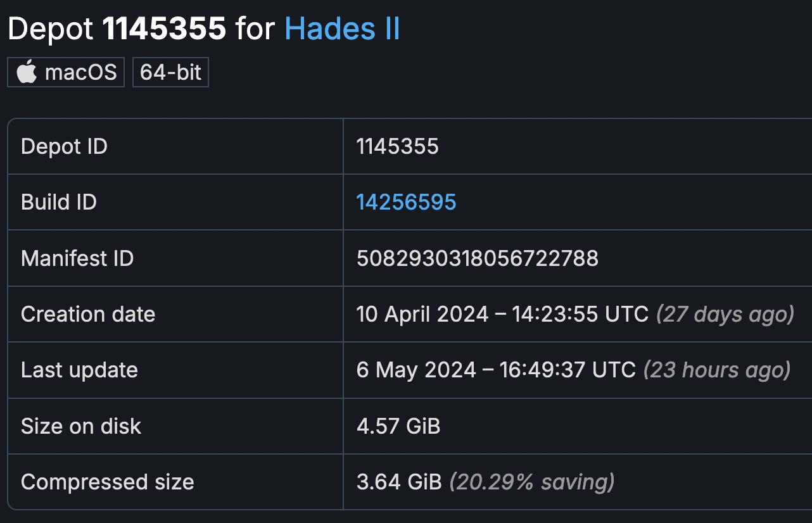The height and width of the screenshot is (523, 812).
Task: Click the '27 days ago' relative time
Action: point(725,314)
